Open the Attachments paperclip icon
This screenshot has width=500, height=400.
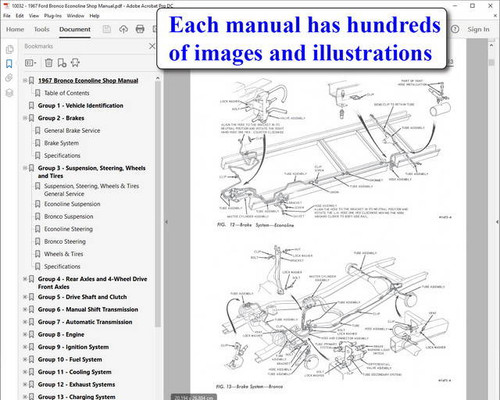point(9,78)
